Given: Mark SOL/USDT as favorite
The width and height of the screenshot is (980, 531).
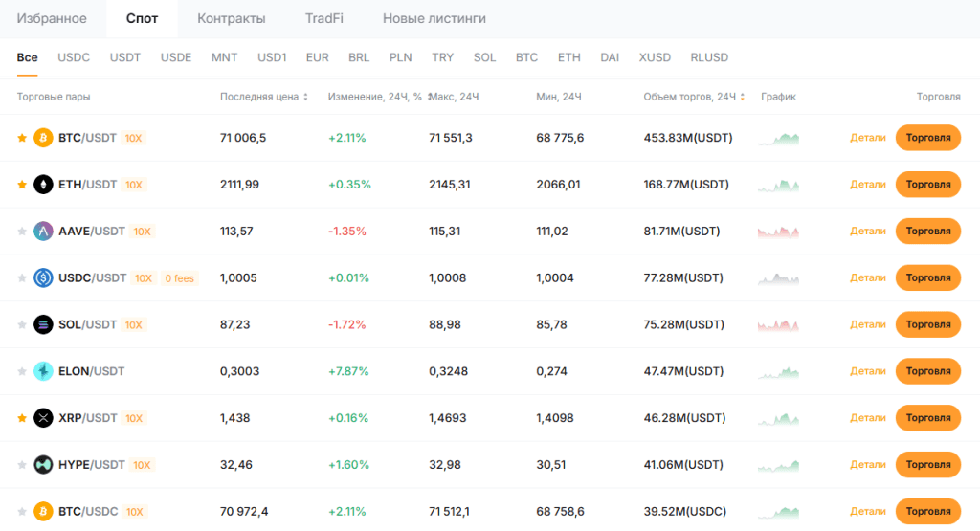Looking at the screenshot, I should (22, 324).
